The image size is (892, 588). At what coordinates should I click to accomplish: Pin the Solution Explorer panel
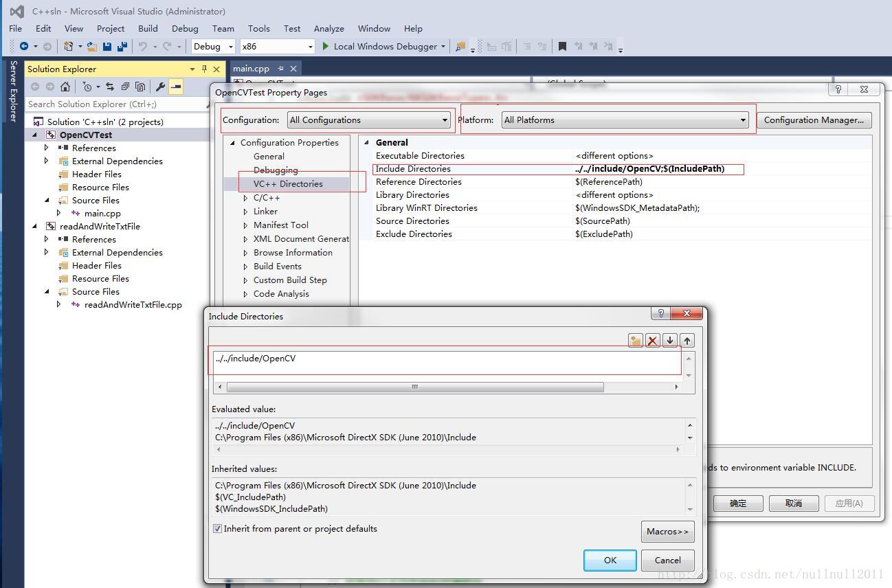(x=204, y=69)
